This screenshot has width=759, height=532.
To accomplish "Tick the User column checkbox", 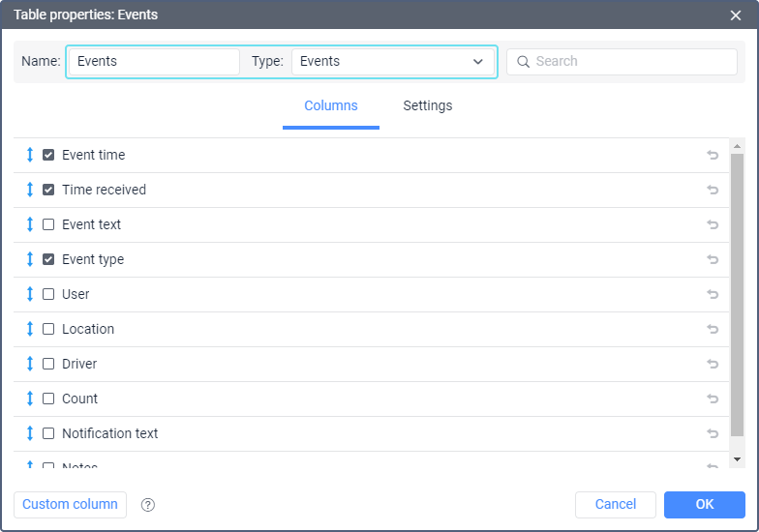I will [48, 294].
